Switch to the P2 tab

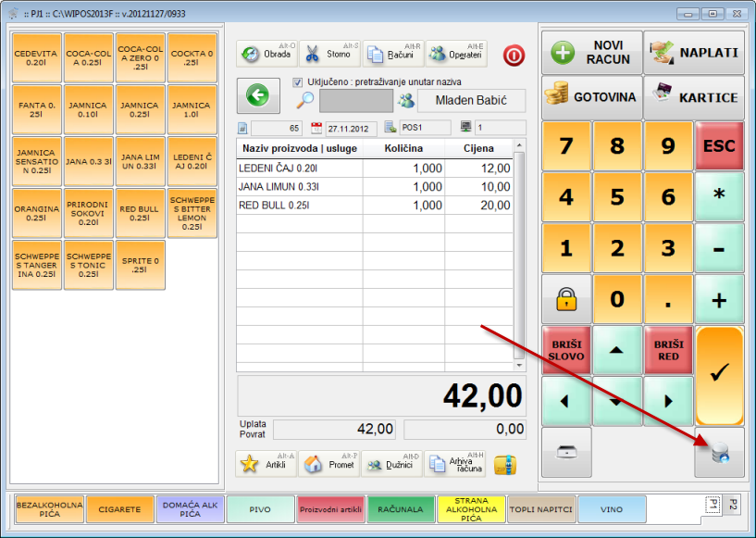tap(733, 505)
